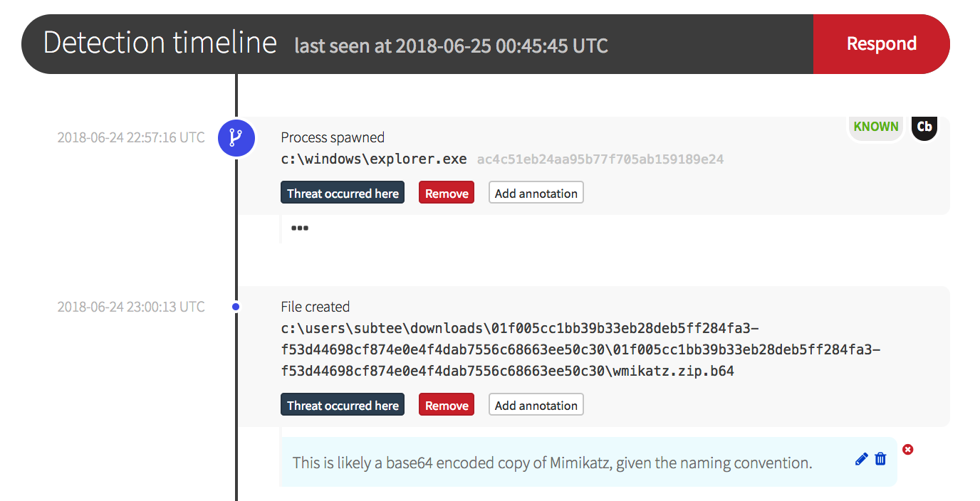Remove the explorer.exe process spawned event
Viewport: 980px width, 501px height.
447,194
